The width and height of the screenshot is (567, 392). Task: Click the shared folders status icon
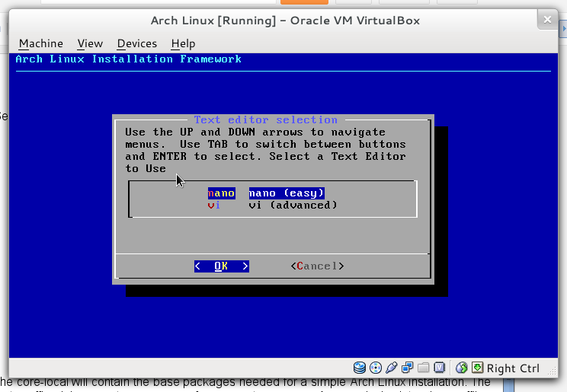[x=424, y=368]
